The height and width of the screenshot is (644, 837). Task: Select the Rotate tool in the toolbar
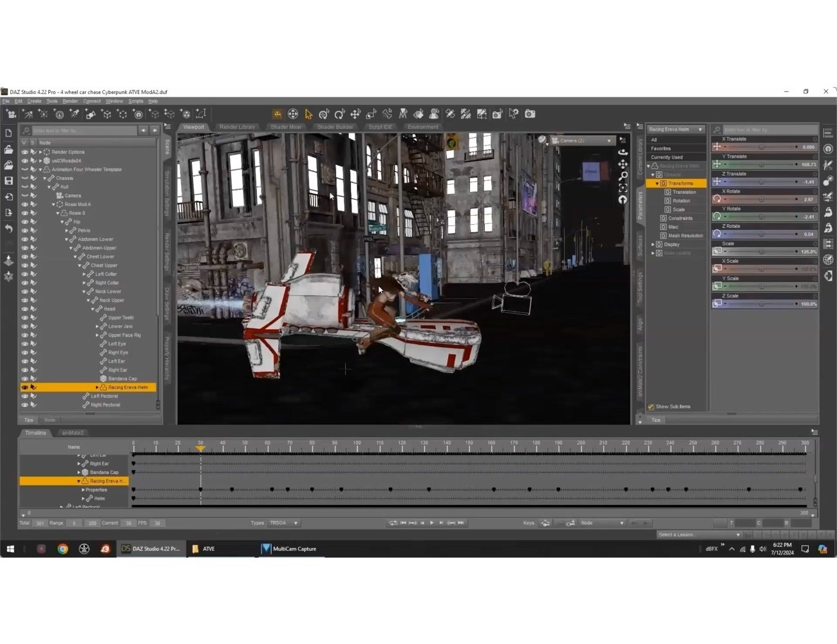coord(340,114)
